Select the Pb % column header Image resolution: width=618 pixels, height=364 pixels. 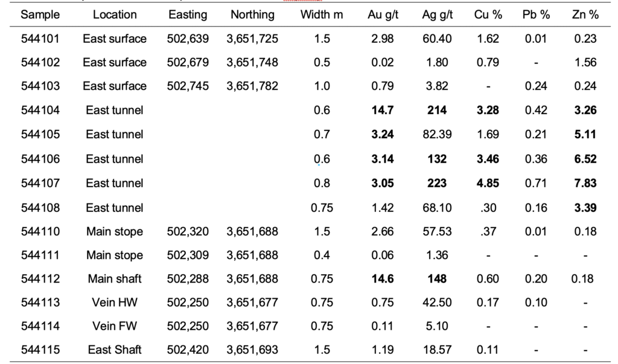[x=536, y=14]
